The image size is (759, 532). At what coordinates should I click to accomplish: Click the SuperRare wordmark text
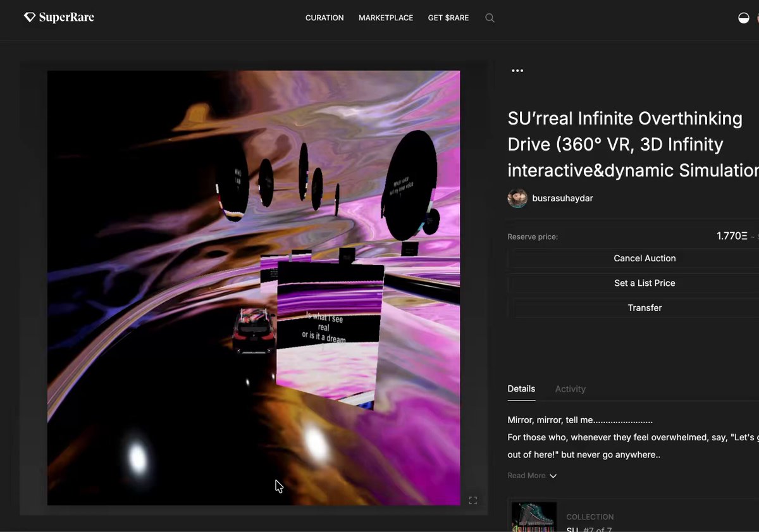[66, 18]
